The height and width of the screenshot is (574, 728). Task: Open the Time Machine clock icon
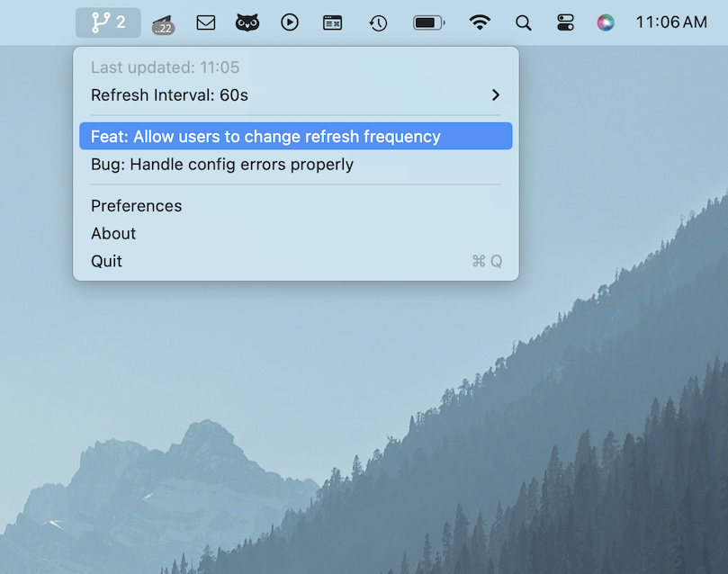point(378,22)
